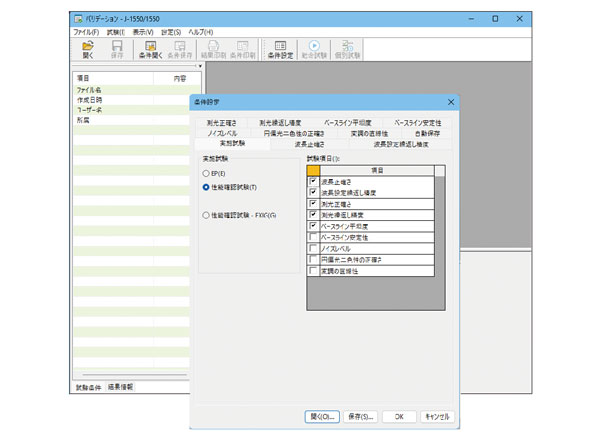Click the 条件開く toolbar icon
This screenshot has width=600, height=440.
coord(150,50)
